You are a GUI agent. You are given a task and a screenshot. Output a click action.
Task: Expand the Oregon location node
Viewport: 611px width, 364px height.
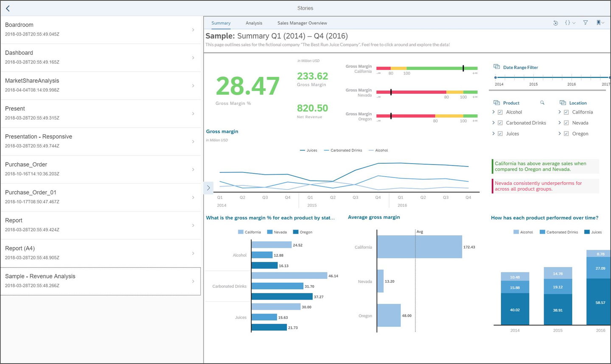coord(560,133)
